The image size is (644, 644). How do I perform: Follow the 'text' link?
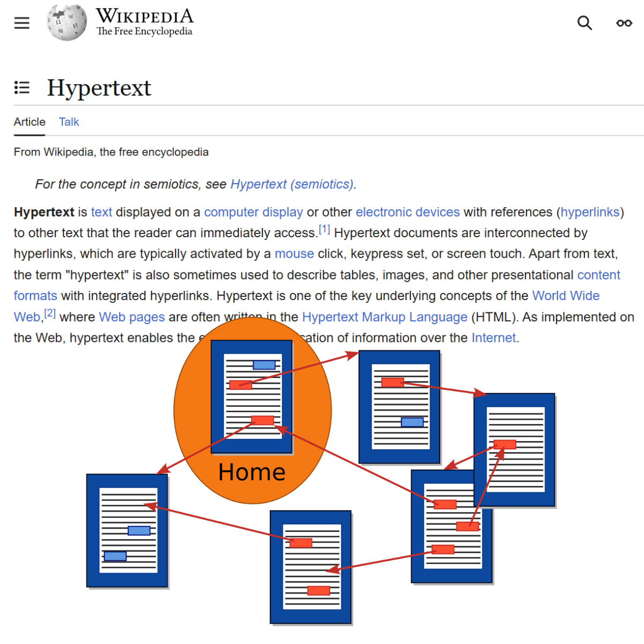pos(101,212)
